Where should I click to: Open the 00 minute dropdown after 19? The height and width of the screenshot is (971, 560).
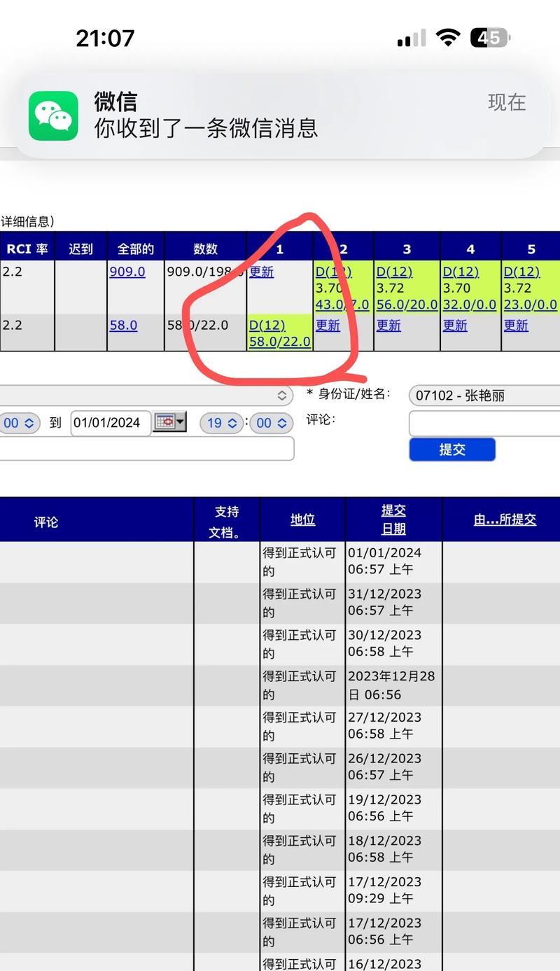(272, 423)
